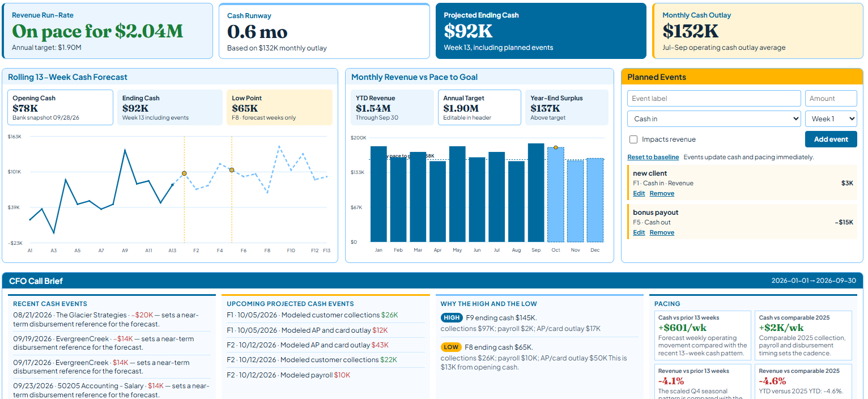Select the Cash Runway card
Viewport: 868px width, 399px height.
[324, 31]
